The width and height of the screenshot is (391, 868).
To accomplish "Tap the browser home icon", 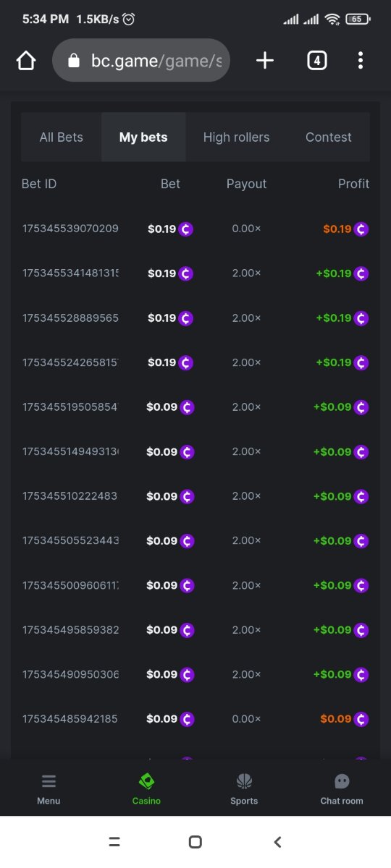I will click(x=26, y=61).
